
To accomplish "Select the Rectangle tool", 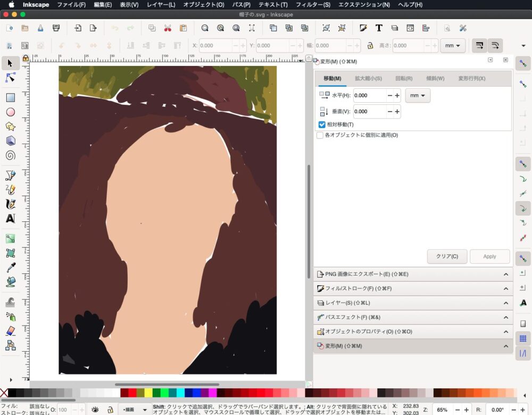I will pos(10,98).
